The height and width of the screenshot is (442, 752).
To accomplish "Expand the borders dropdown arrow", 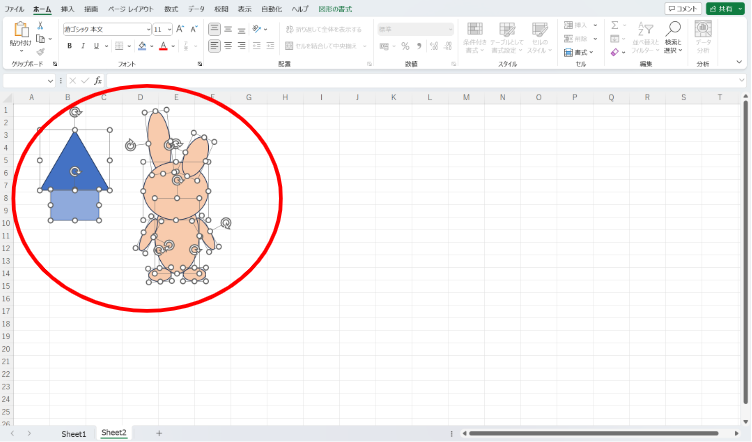I will (x=129, y=47).
